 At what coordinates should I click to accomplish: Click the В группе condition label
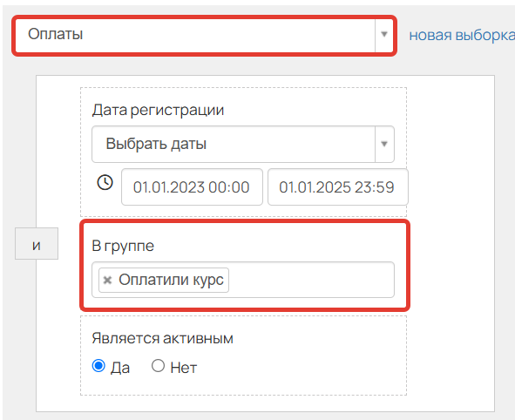(x=123, y=246)
